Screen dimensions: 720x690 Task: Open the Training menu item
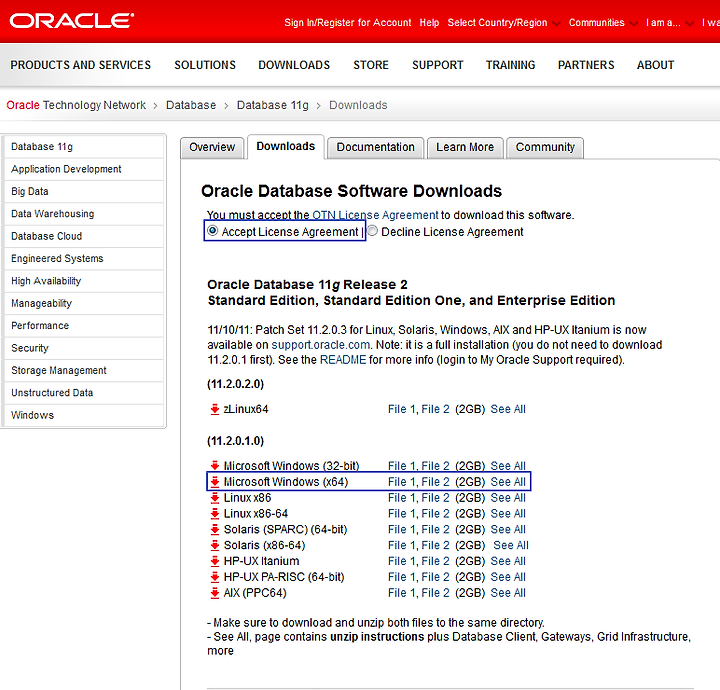[x=511, y=65]
